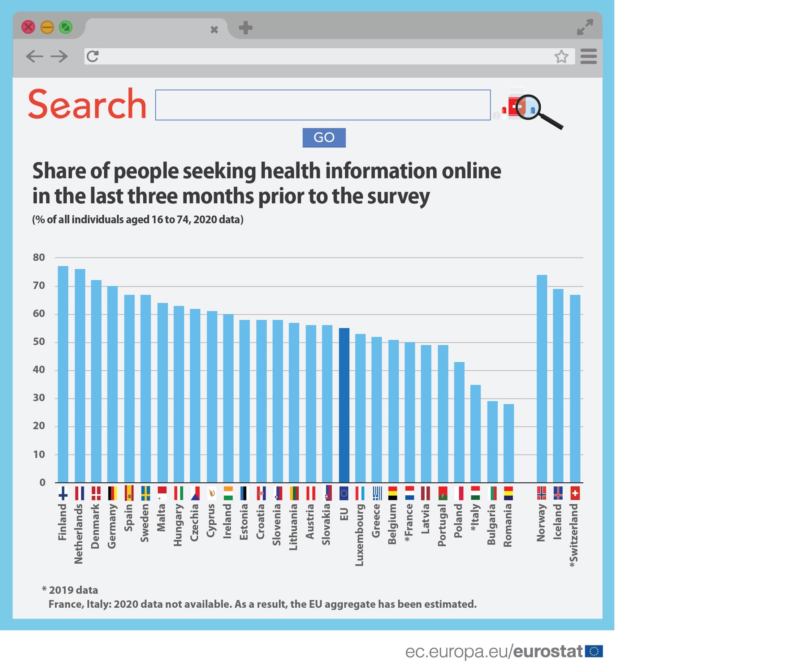Click the browser forward arrow
Screen dimensions: 796x672
tap(59, 56)
